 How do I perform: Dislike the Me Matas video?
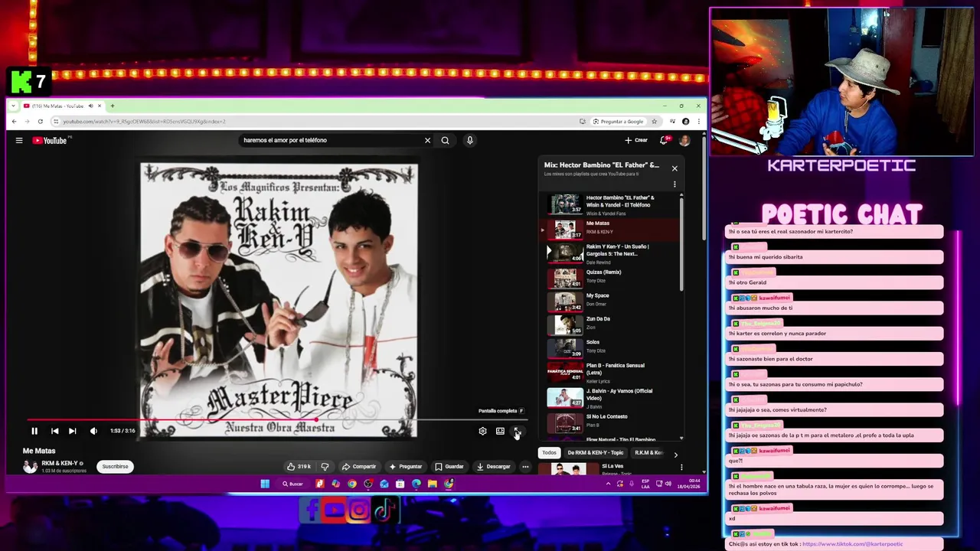tap(325, 466)
